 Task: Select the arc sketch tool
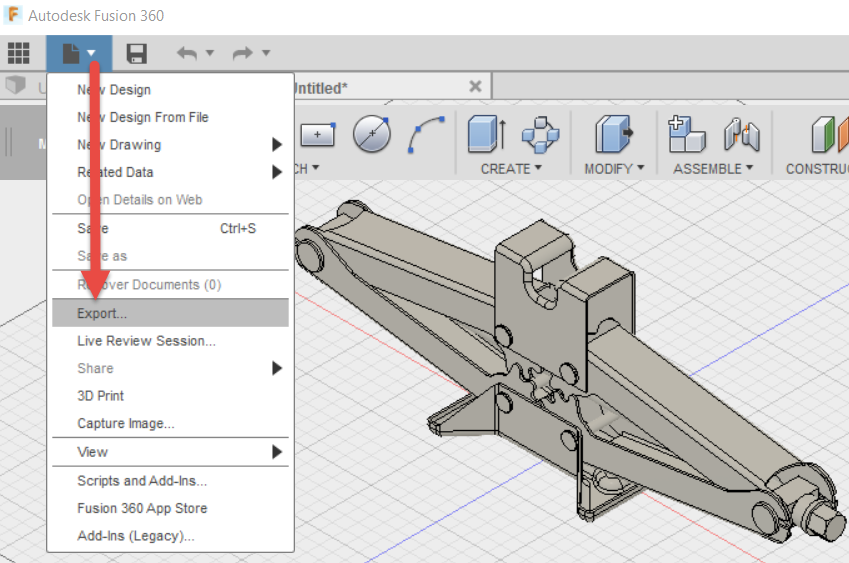[426, 134]
